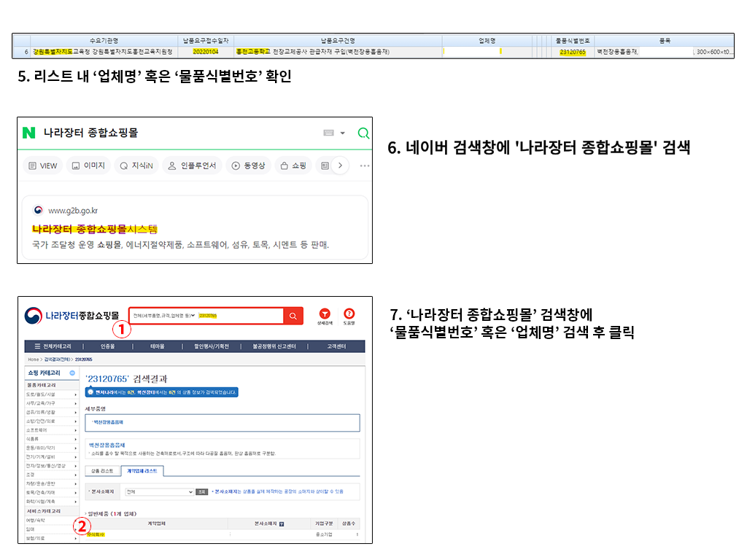Click the Naver green N logo
The height and width of the screenshot is (560, 747).
tap(28, 132)
